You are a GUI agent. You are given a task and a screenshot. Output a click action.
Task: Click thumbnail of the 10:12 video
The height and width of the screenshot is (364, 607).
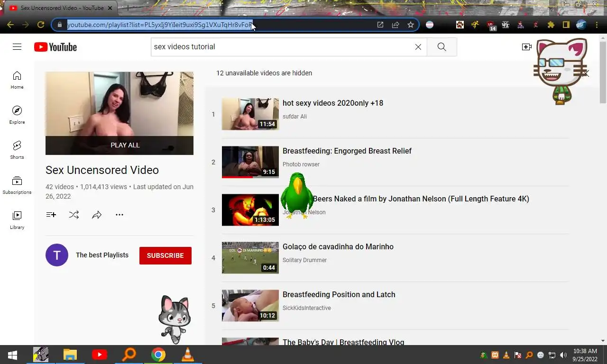coord(250,306)
